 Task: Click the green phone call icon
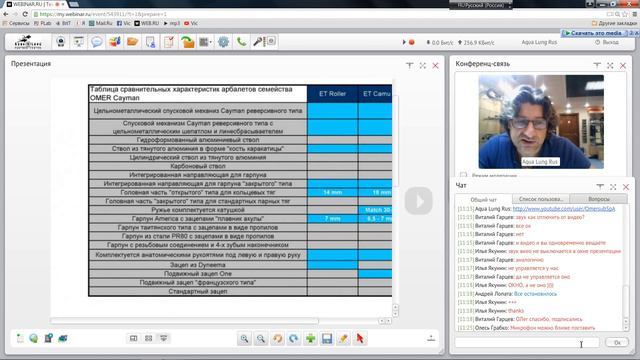[x=241, y=42]
